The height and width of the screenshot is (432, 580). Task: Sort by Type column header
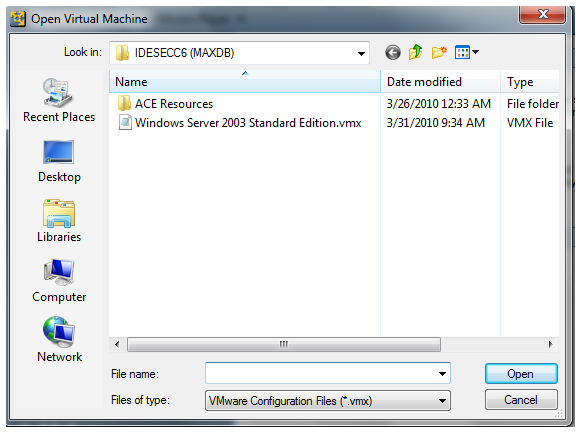tap(530, 81)
